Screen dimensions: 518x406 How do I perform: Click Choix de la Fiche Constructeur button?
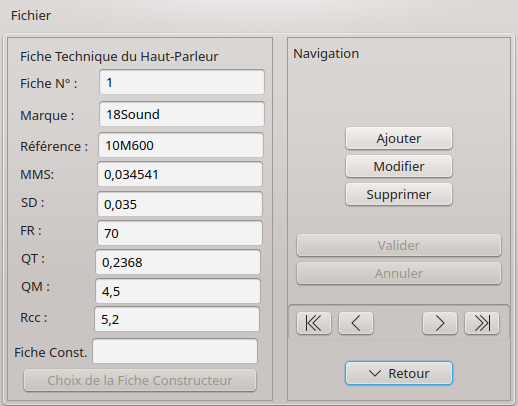point(140,380)
